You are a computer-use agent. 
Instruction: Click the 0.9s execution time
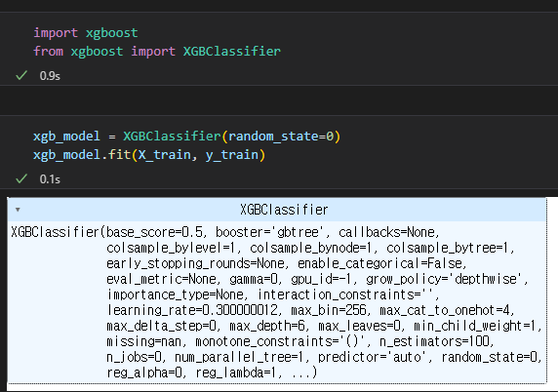coord(50,76)
